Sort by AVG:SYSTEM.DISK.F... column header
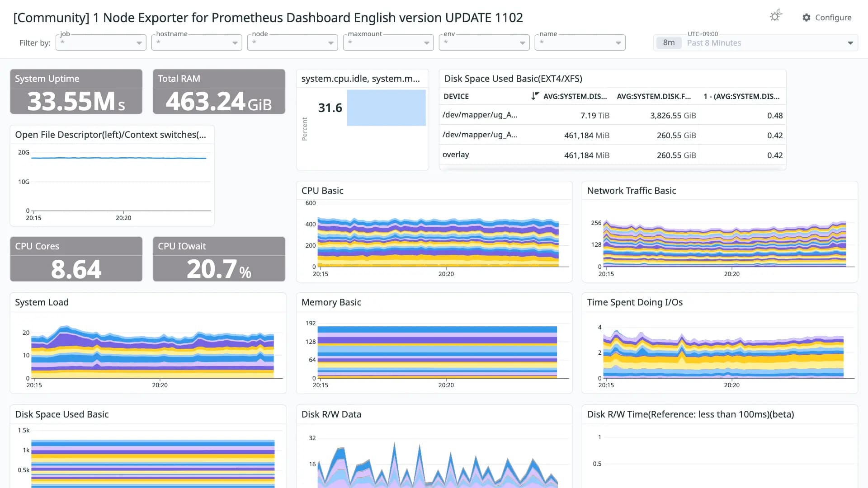 [654, 96]
